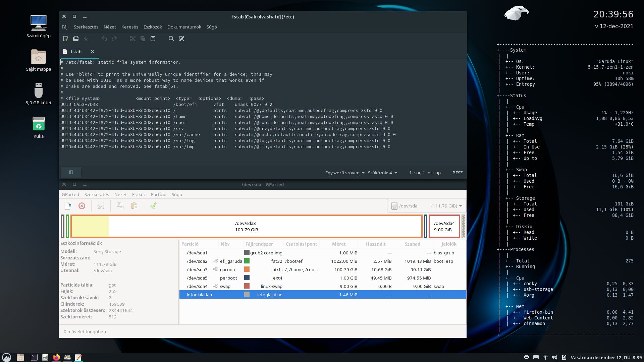Open the taskbar clock calendar

(606, 358)
